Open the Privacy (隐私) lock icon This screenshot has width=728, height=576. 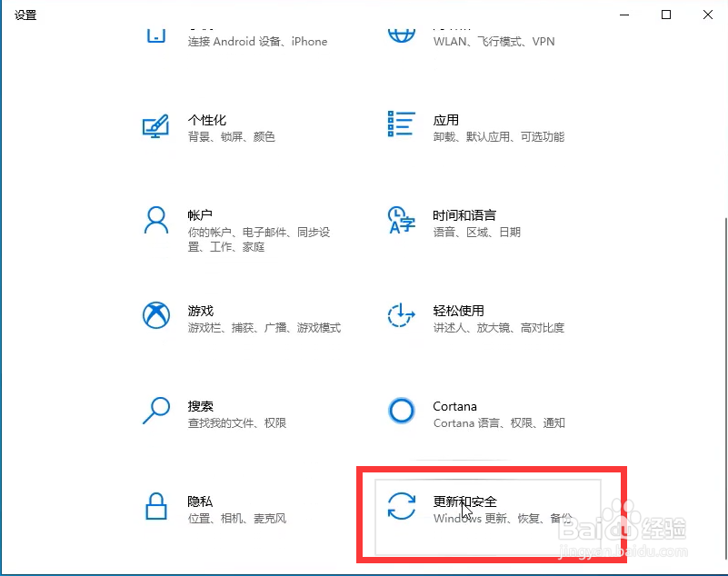[156, 506]
